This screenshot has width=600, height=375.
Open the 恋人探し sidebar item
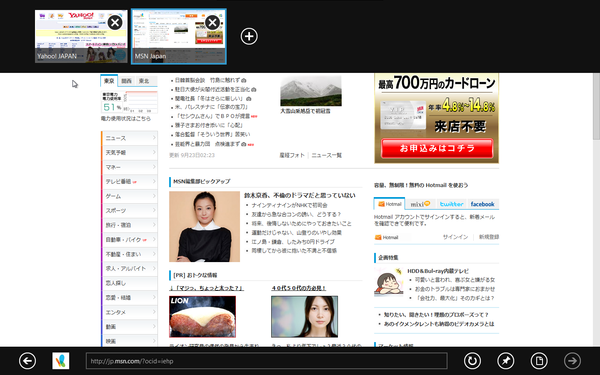pyautogui.click(x=130, y=283)
